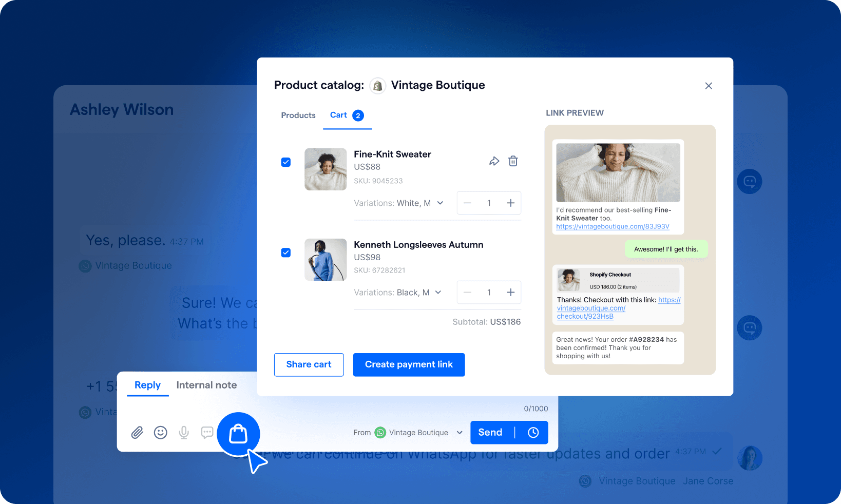Viewport: 841px width, 504px height.
Task: Uncheck the Fine-Knit Sweater checkbox
Action: [285, 162]
